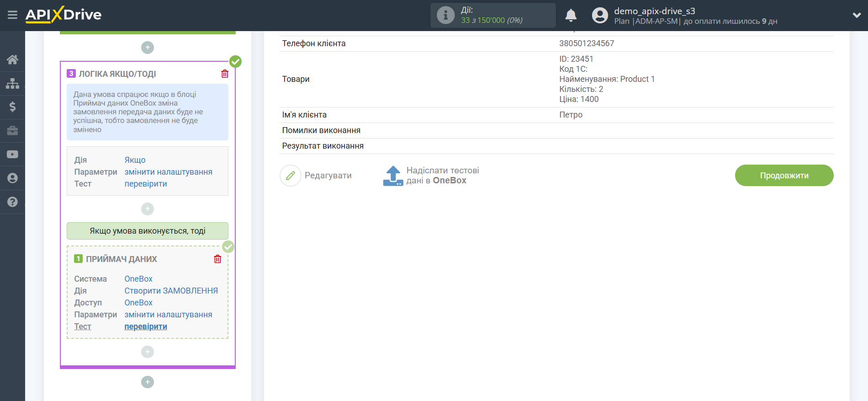Screen dimensions: 868x401
Task: Open the video tutorials icon
Action: [12, 155]
